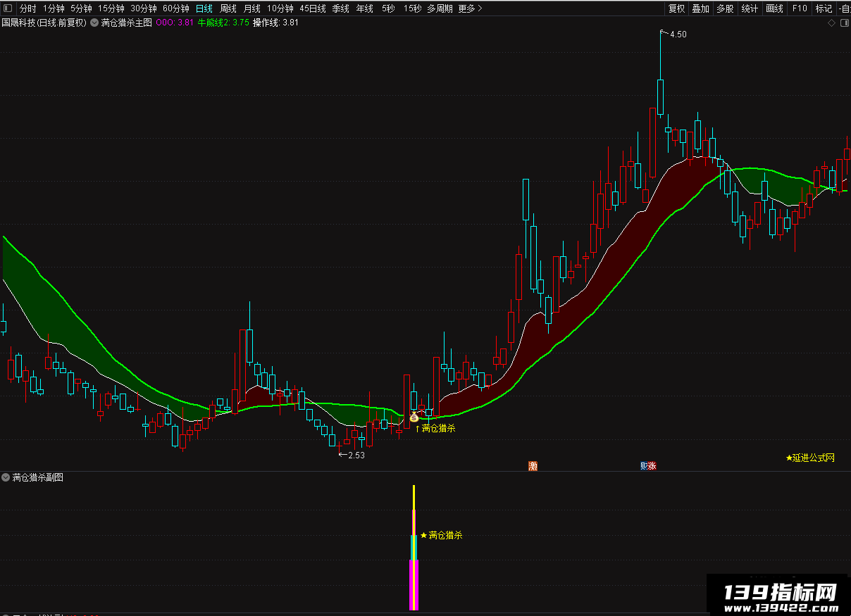Click the yellow star 满仓猎杀 signal in subchart
The height and width of the screenshot is (616, 851).
click(442, 535)
